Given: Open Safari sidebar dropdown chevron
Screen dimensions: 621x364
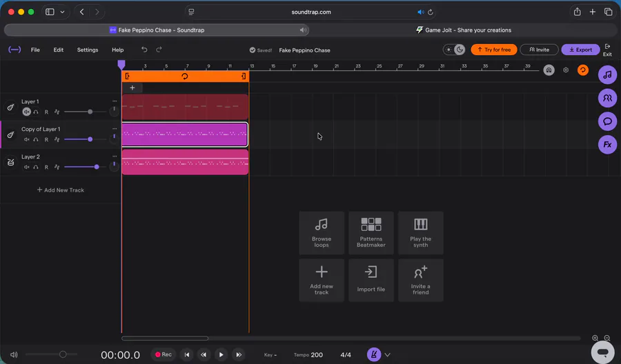Looking at the screenshot, I should [62, 12].
